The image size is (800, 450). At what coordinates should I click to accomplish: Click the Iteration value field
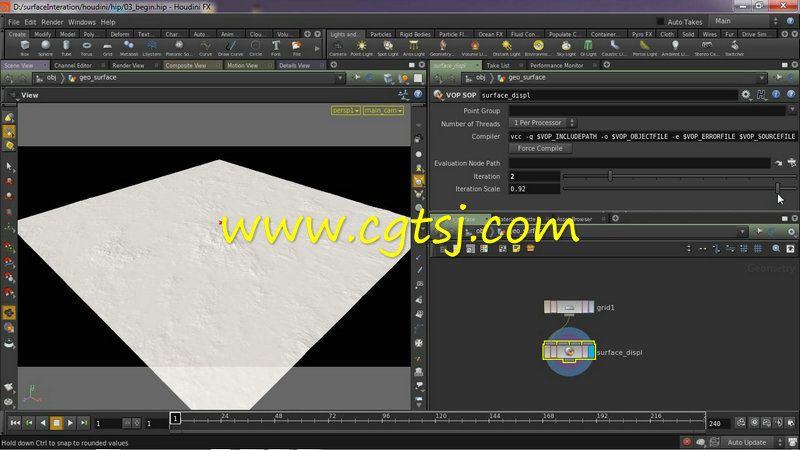534,176
